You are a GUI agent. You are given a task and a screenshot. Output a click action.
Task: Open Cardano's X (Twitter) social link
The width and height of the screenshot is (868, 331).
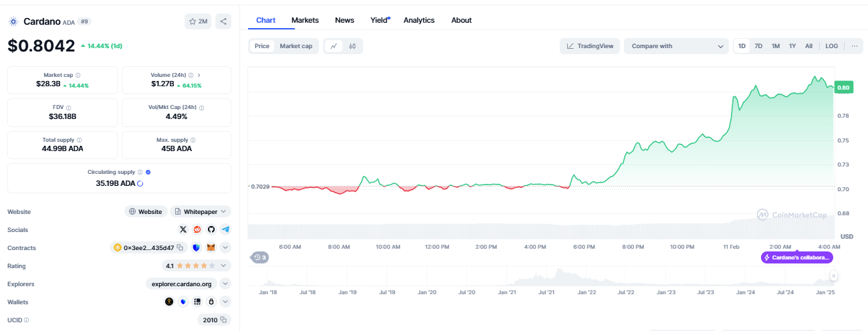click(183, 229)
